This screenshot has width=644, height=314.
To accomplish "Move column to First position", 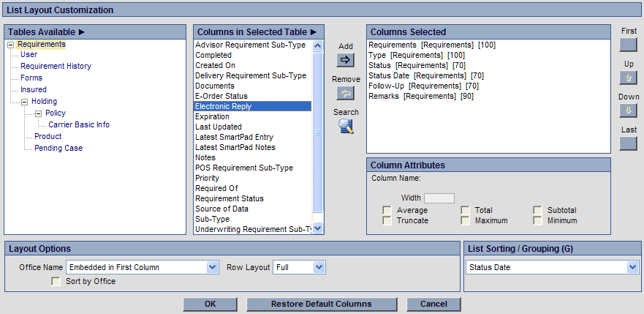I will pyautogui.click(x=628, y=45).
